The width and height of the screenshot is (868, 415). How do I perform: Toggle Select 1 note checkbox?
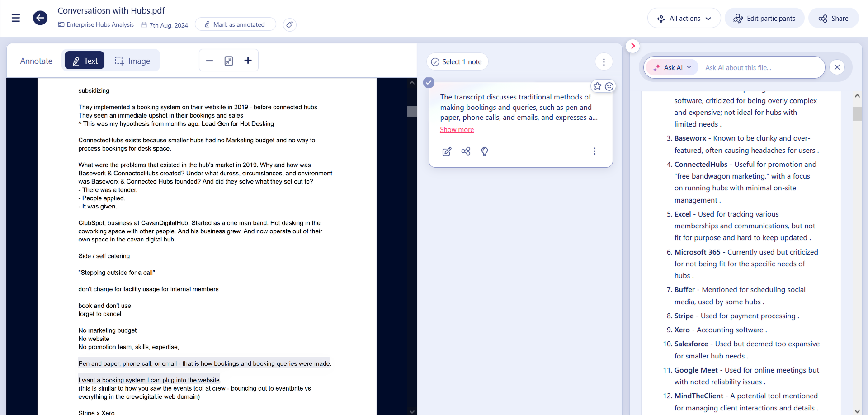point(457,62)
